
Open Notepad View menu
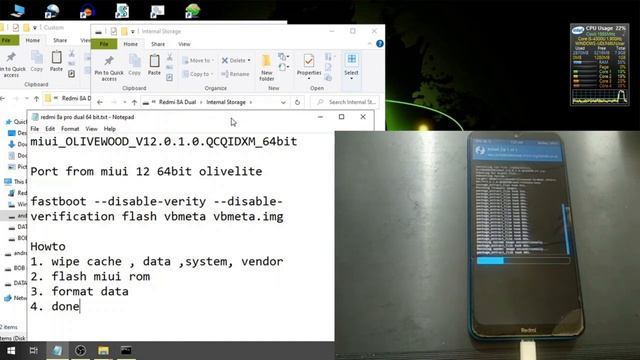coord(91,129)
